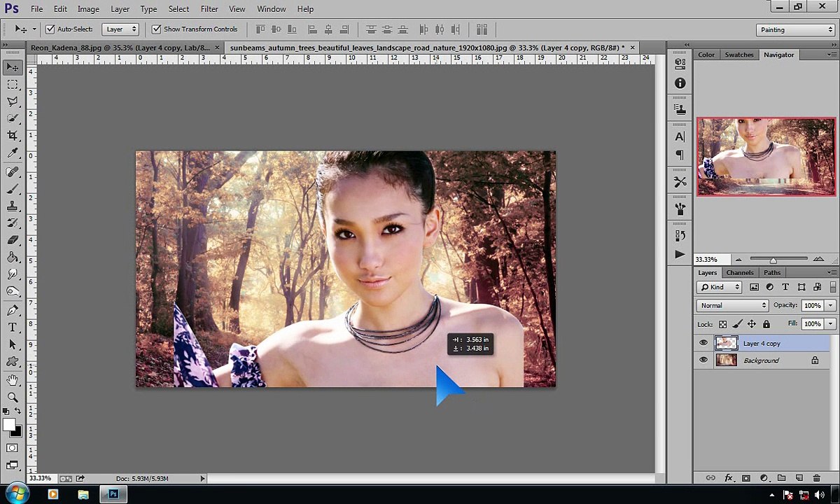Select the Rectangular Marquee tool

coord(13,84)
